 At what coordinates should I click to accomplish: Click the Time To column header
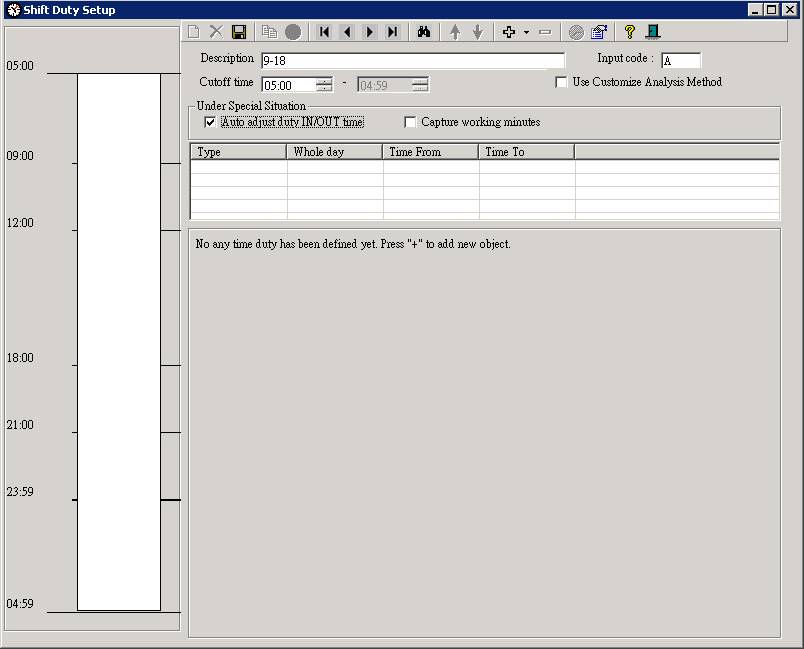(527, 152)
